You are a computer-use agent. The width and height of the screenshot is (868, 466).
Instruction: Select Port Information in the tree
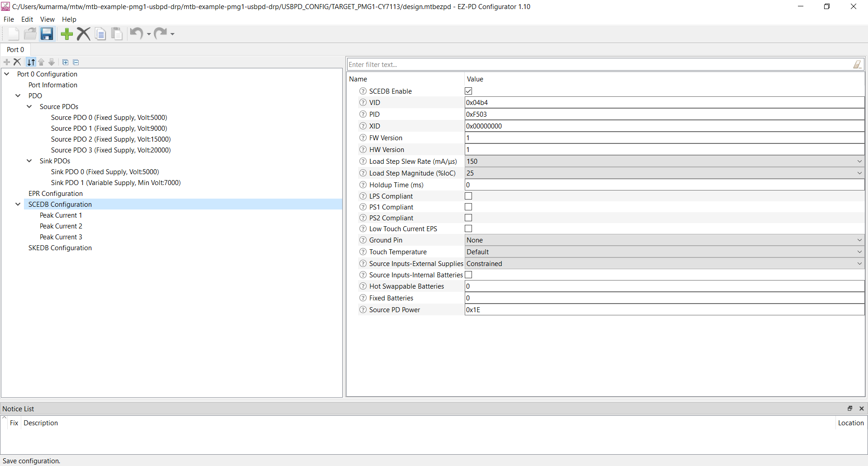[53, 85]
